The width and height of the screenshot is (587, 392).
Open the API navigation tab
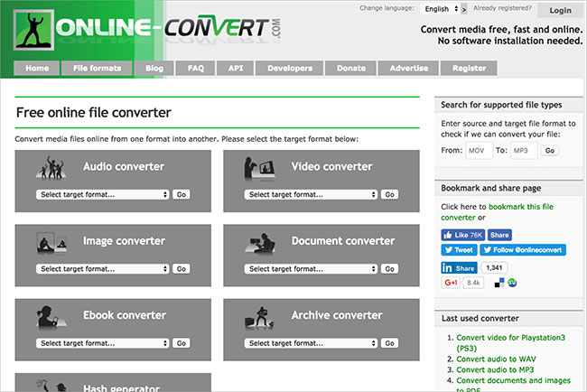pos(236,68)
